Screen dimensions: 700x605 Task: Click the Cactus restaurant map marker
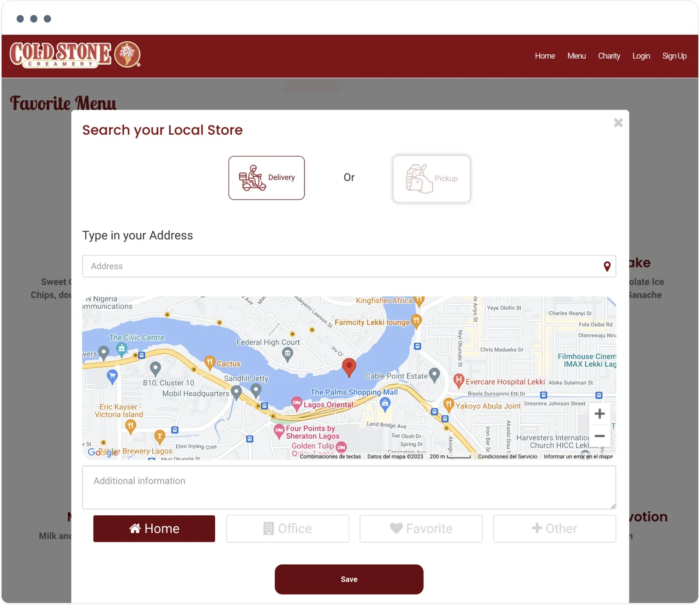click(x=210, y=362)
